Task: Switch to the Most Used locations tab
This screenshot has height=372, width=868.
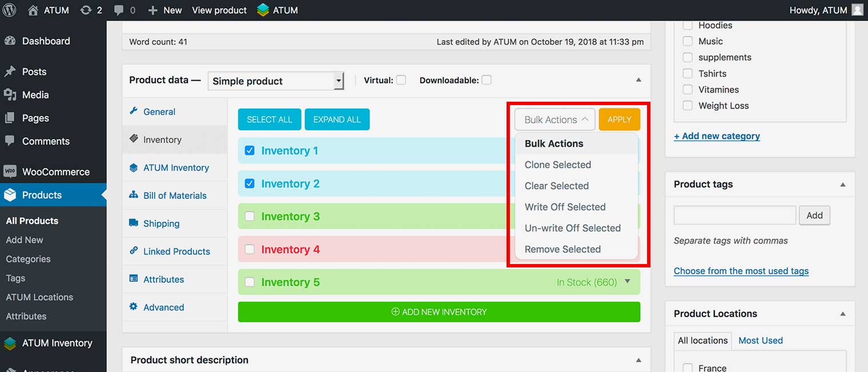Action: tap(760, 341)
